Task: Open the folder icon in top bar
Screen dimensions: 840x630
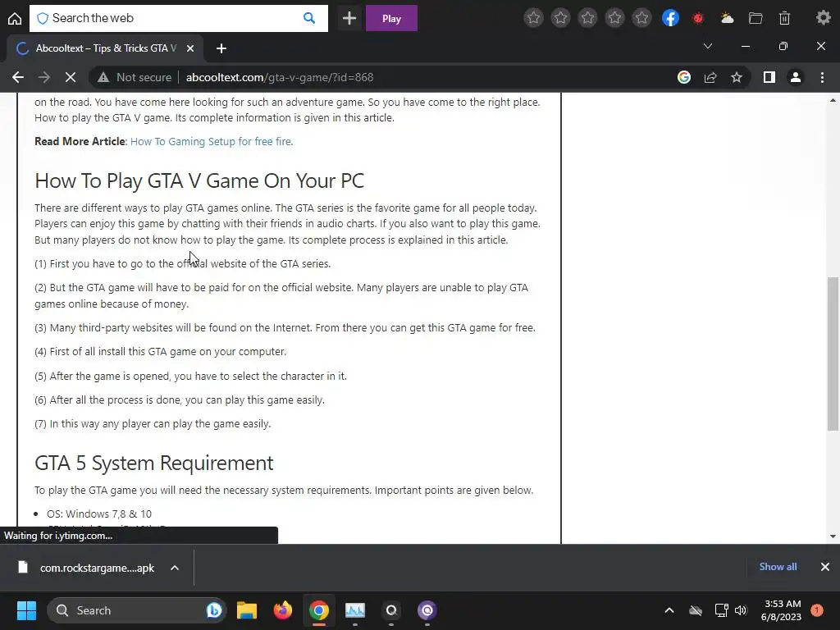Action: (756, 18)
